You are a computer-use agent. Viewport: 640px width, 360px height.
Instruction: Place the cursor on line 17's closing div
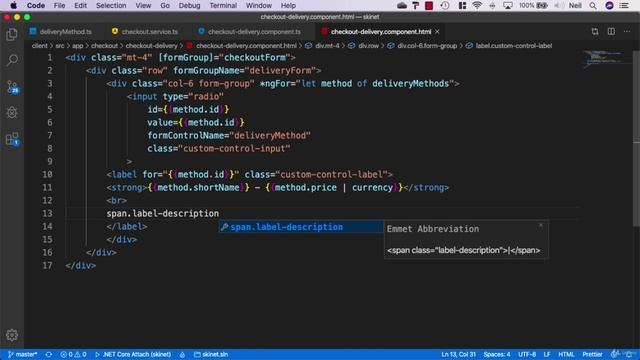[80, 265]
